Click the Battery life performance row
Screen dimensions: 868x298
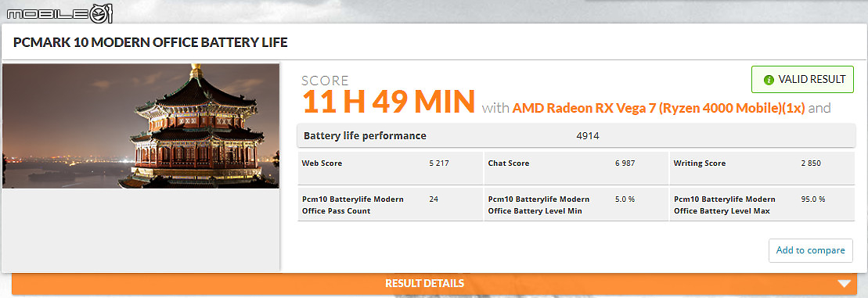click(576, 136)
